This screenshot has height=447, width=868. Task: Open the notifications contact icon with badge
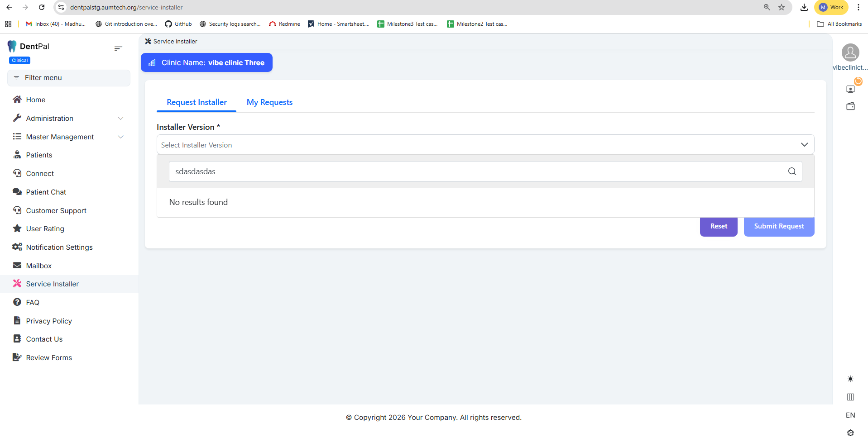[851, 89]
